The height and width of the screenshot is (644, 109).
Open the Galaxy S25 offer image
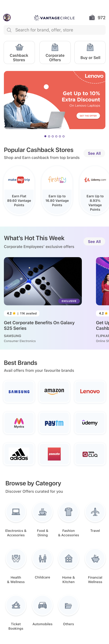tap(43, 281)
